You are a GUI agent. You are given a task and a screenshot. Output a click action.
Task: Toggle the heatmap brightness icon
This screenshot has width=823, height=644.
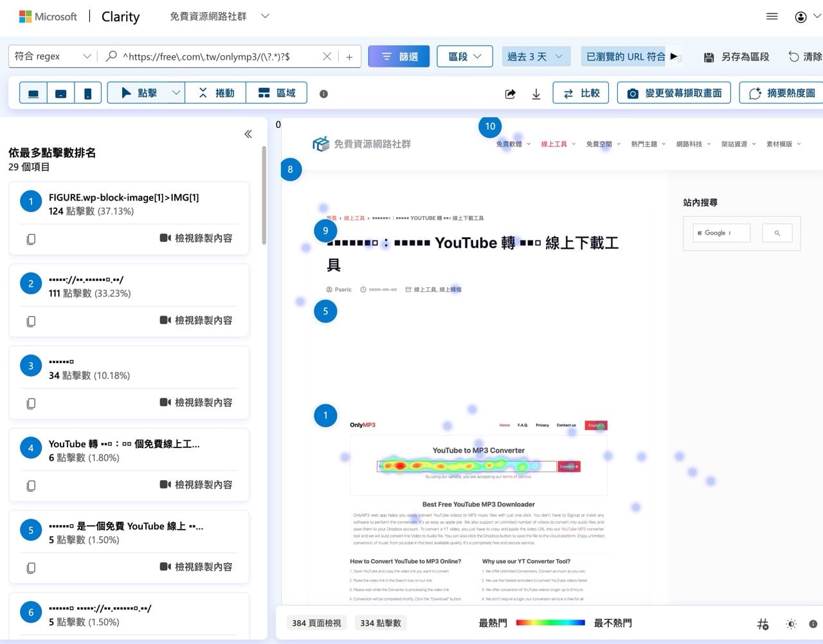[x=791, y=623]
